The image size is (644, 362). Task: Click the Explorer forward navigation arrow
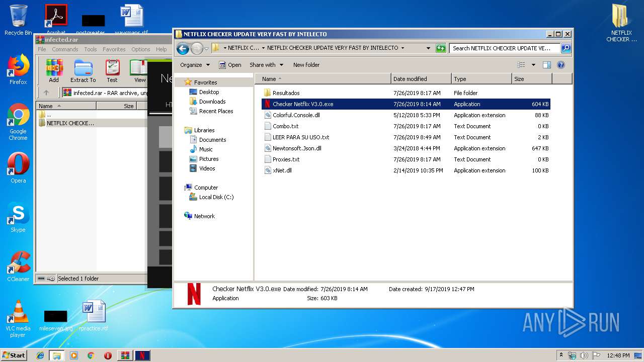tap(197, 48)
